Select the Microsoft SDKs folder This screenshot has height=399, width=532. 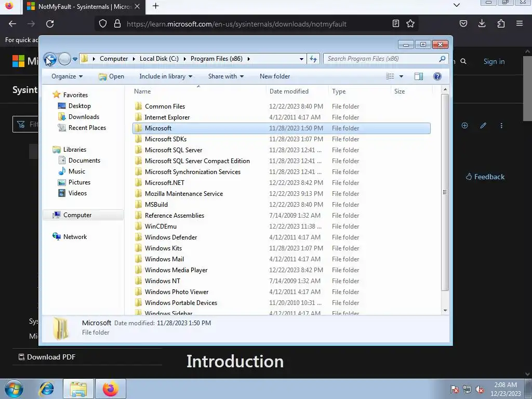pos(166,139)
